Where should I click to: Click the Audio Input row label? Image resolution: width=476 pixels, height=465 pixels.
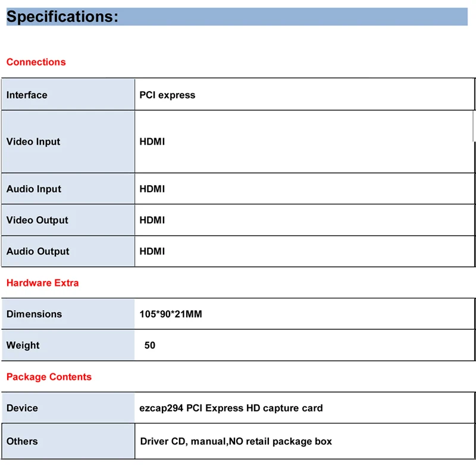coord(34,189)
